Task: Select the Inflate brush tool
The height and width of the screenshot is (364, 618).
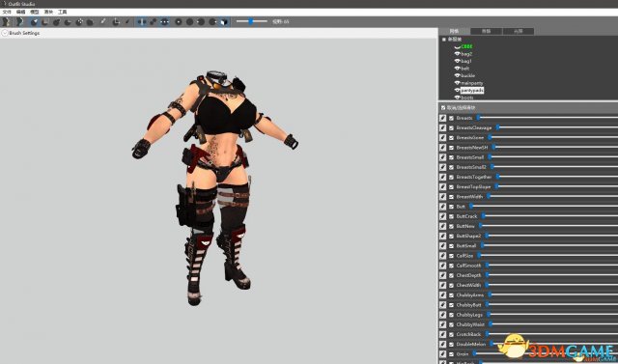Action: tap(57, 21)
